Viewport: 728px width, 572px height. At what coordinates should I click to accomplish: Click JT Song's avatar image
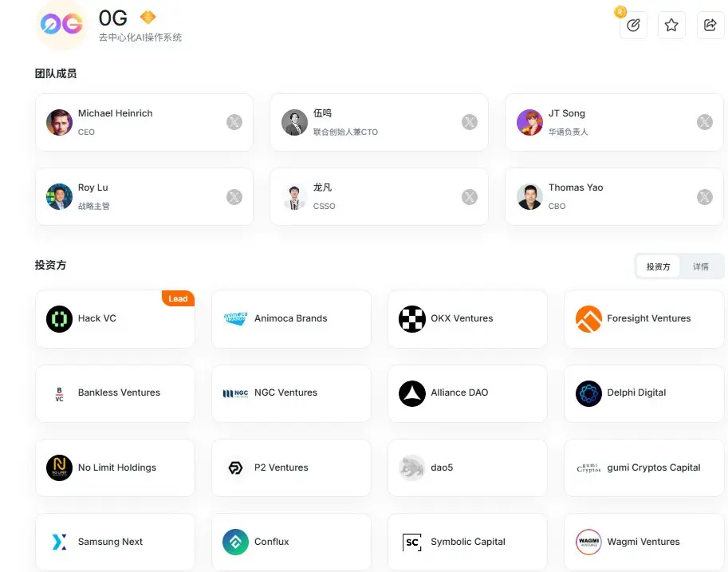(529, 122)
